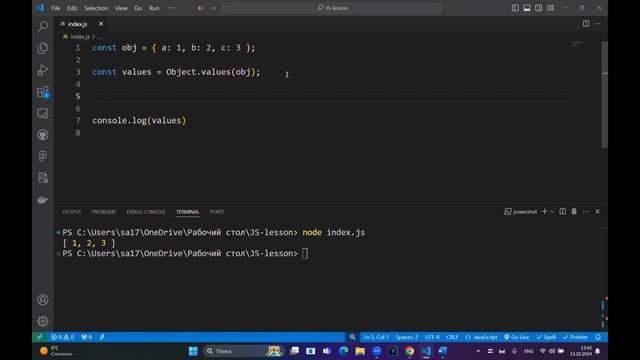This screenshot has height=360, width=640.
Task: Click the ports forwarded indicator in status bar
Action: tap(87, 337)
